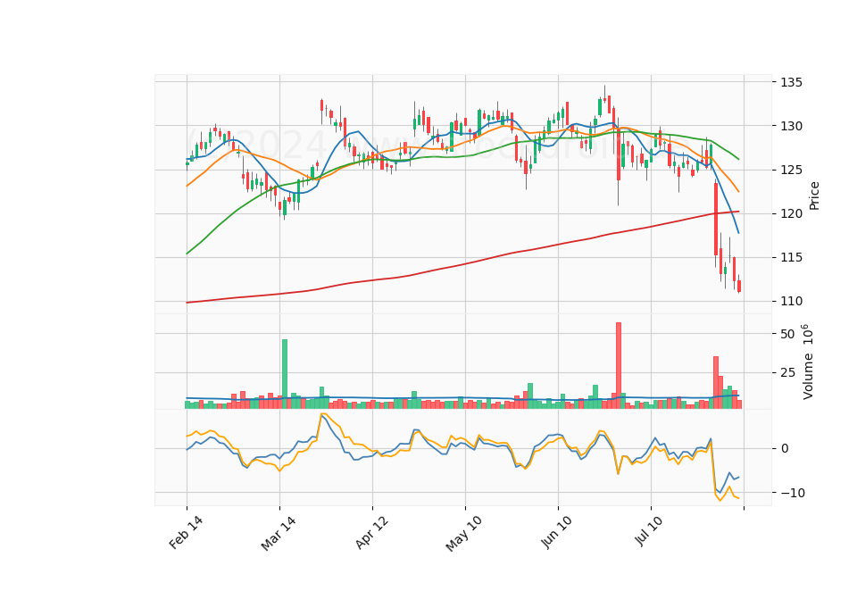Click the 130 price tick label
857x616 pixels.
coord(792,126)
